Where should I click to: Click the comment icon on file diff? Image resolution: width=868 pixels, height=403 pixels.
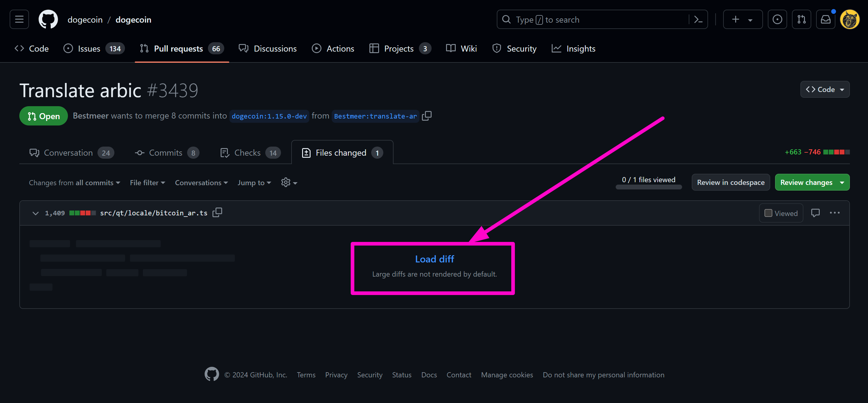click(x=815, y=213)
